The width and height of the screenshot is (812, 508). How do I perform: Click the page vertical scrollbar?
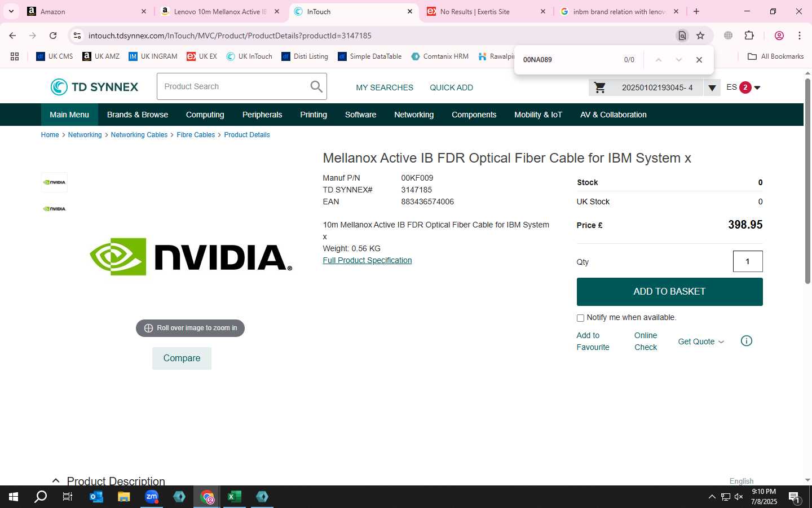tap(807, 181)
